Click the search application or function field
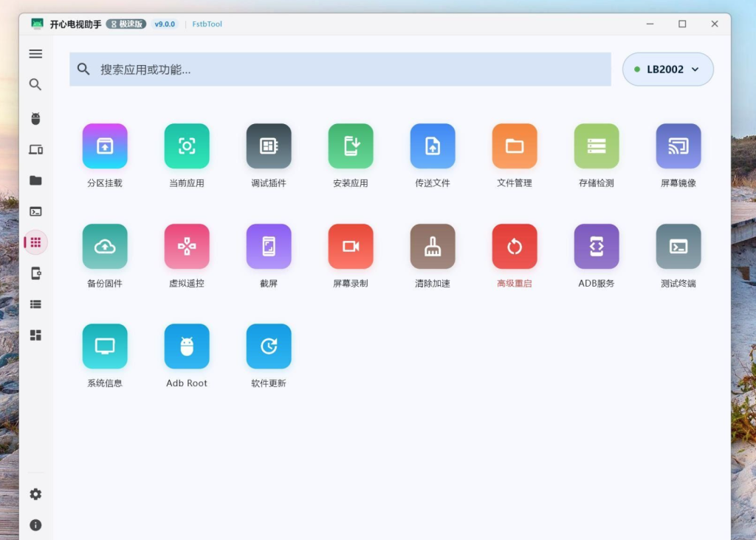 click(x=340, y=69)
